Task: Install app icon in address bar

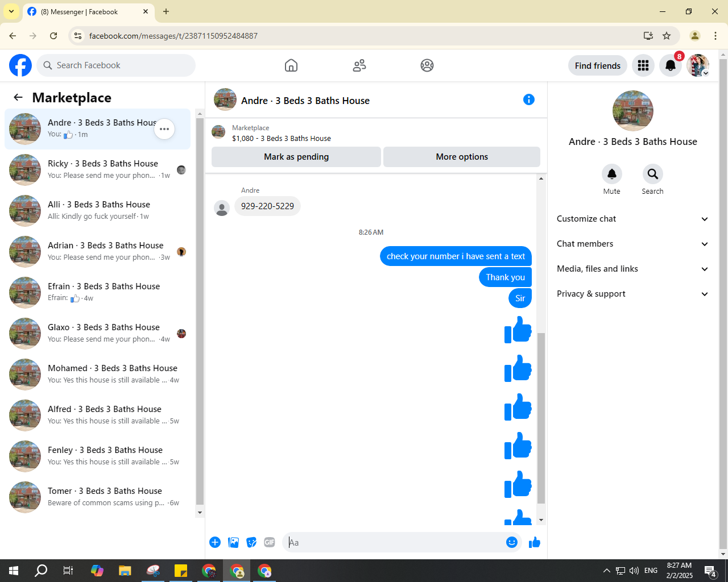Action: point(648,36)
